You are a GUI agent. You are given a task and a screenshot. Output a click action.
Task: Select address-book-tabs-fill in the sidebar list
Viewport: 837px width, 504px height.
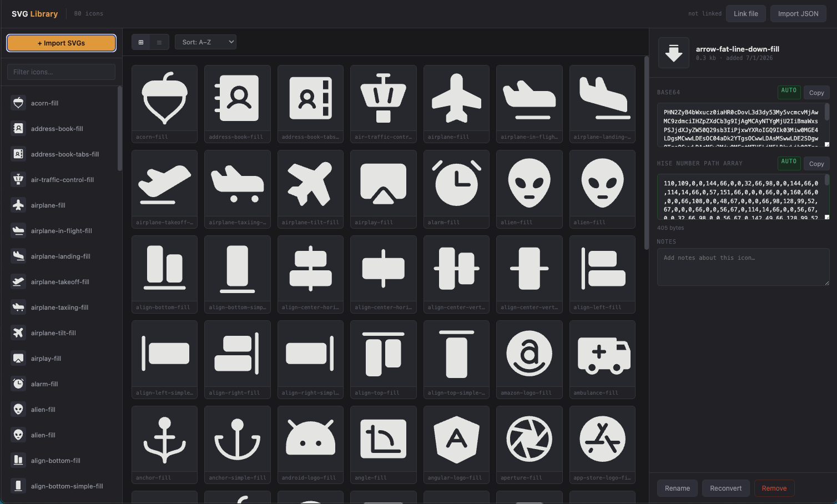pos(61,154)
